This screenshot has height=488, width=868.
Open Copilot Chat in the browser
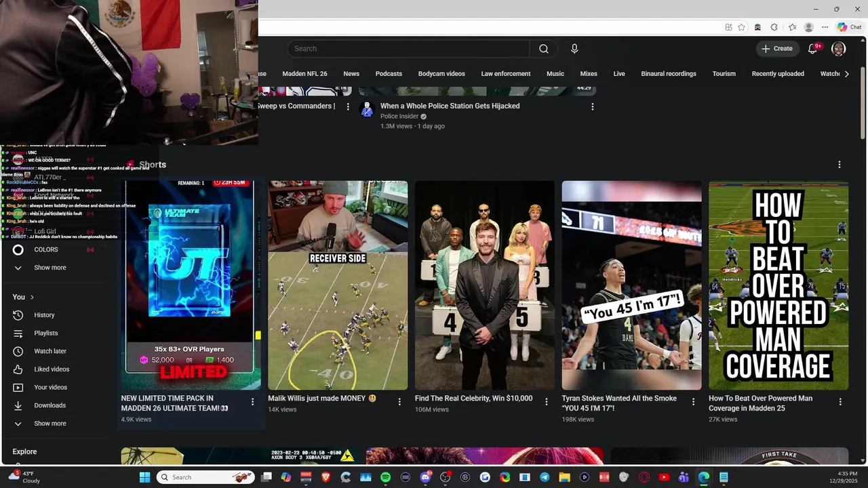[849, 27]
